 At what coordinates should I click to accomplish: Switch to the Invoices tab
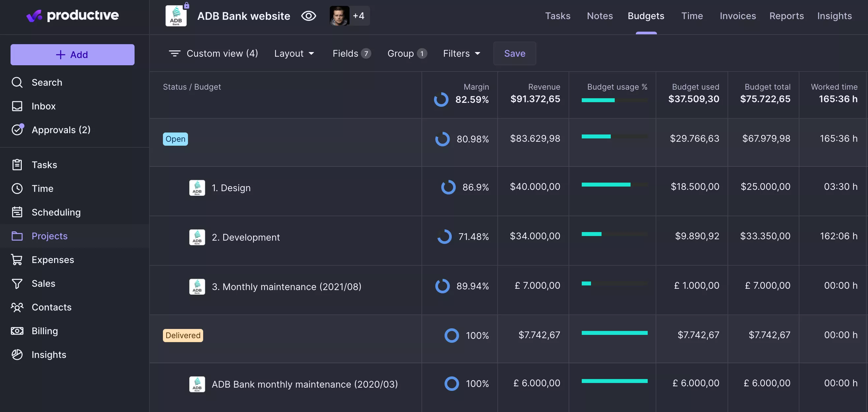click(x=738, y=16)
